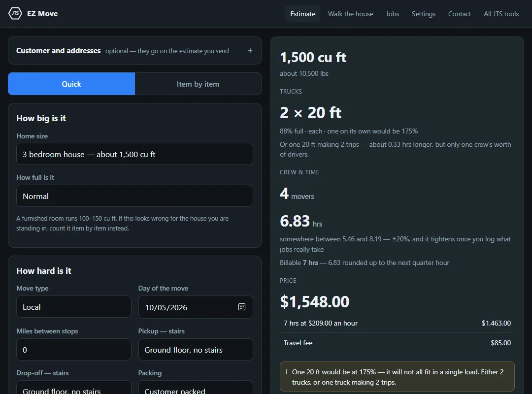Click the JTS hexagon logo icon

(x=15, y=14)
